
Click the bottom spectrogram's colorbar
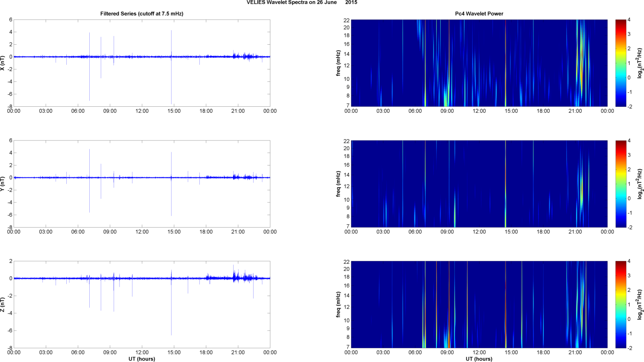tap(621, 305)
